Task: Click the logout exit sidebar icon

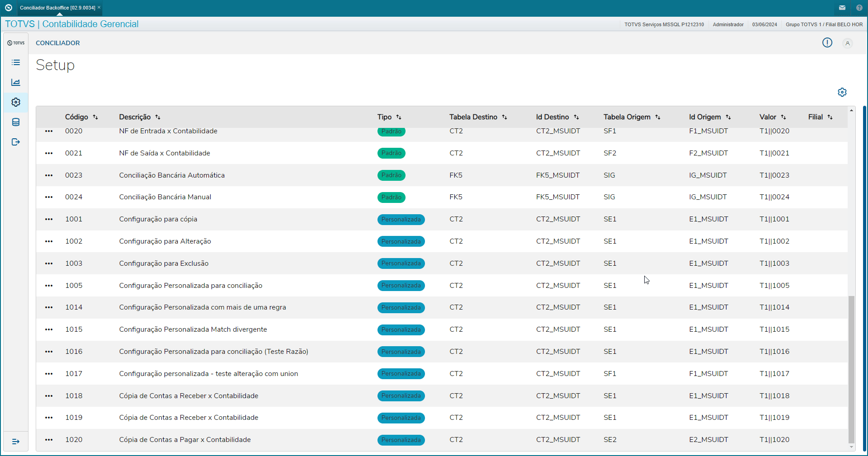Action: click(16, 142)
